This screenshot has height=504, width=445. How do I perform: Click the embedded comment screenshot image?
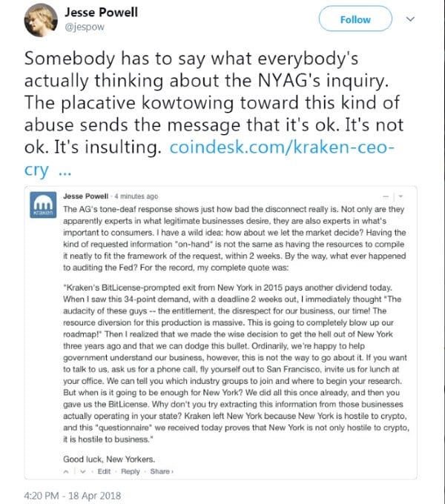[220, 332]
